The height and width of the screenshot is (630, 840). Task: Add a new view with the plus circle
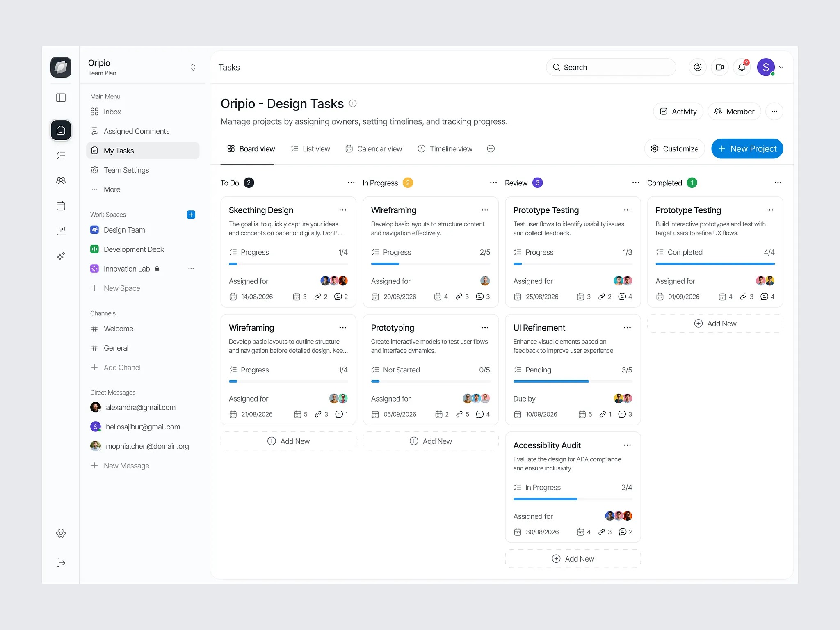click(x=491, y=149)
